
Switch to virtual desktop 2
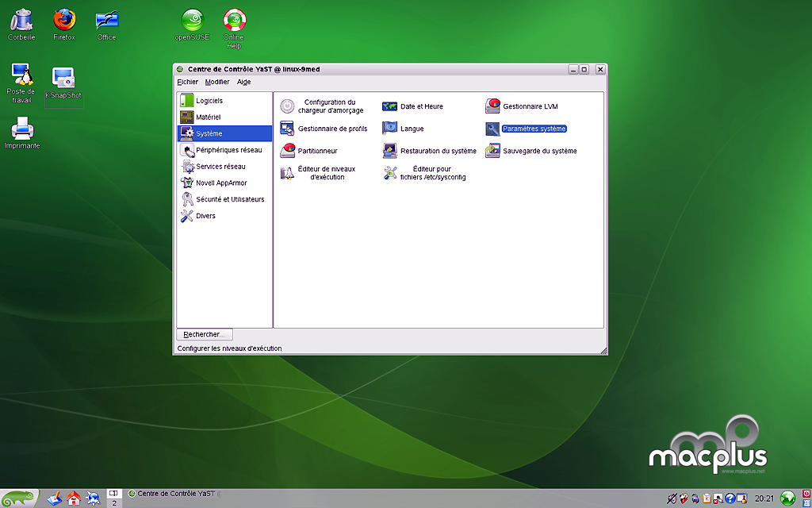pyautogui.click(x=114, y=502)
